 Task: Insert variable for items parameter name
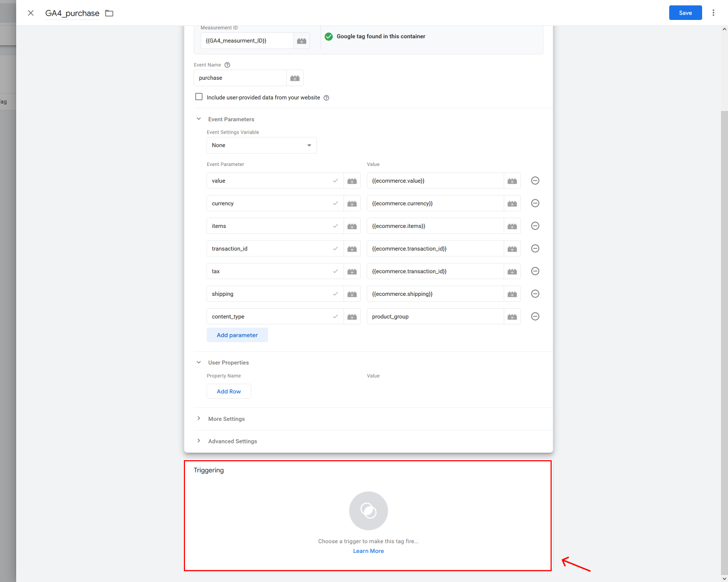352,226
